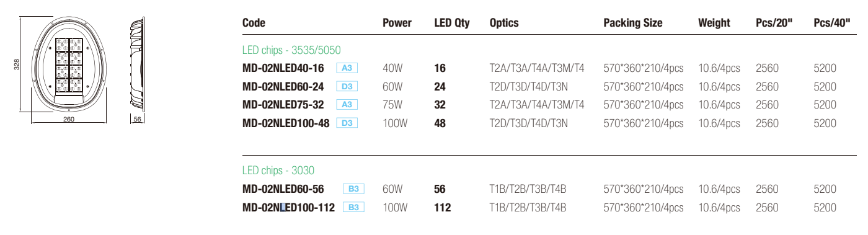
Task: Click the A3 badge beside MD-02NLED75-32
Action: pos(347,105)
